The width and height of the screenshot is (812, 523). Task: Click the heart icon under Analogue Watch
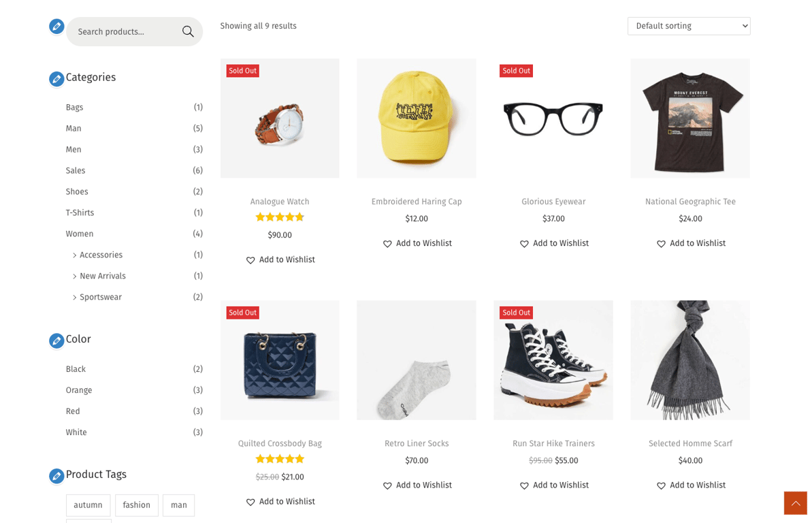[250, 259]
